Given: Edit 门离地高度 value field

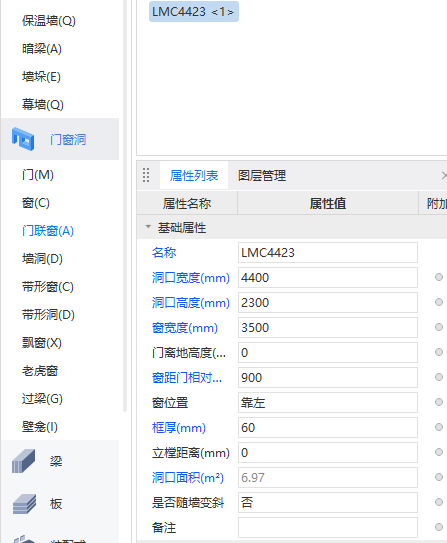Looking at the screenshot, I should tap(328, 352).
